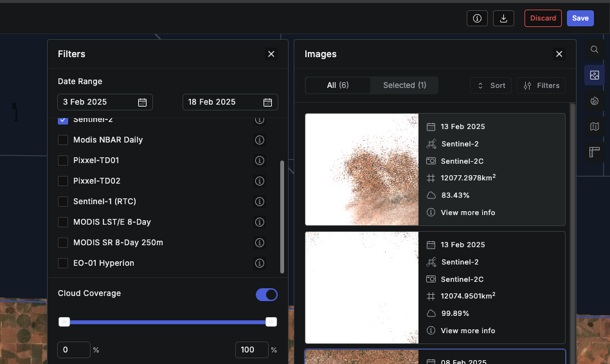Uncheck the Sentinel-2 checkbox
Image resolution: width=610 pixels, height=364 pixels.
point(62,121)
